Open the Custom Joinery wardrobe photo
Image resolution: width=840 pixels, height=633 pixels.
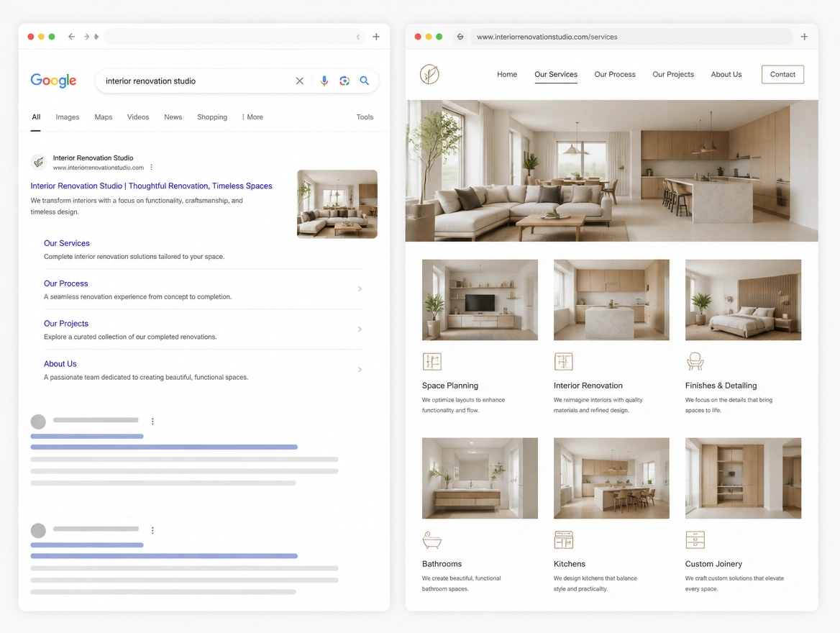click(743, 478)
